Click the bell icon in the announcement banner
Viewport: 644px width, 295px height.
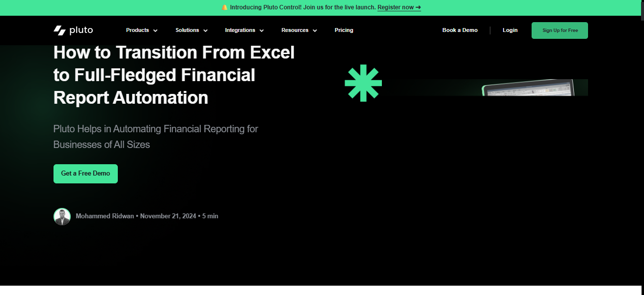(x=225, y=7)
